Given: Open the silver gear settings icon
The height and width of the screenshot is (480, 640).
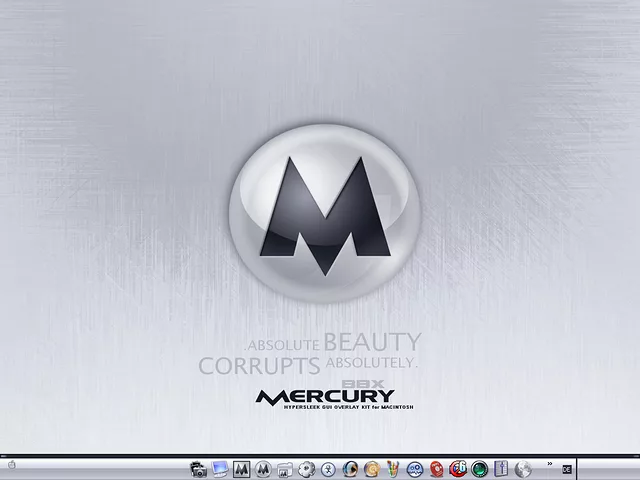Looking at the screenshot, I should [x=307, y=469].
